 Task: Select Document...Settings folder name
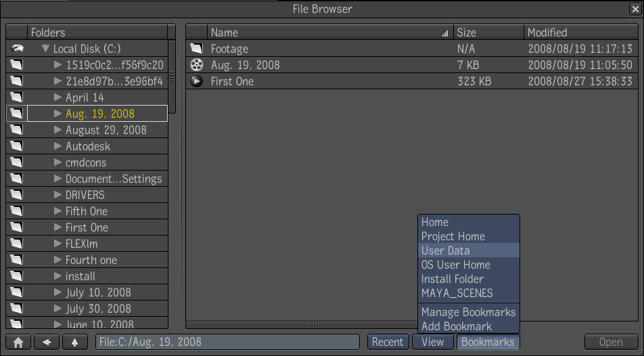[114, 179]
